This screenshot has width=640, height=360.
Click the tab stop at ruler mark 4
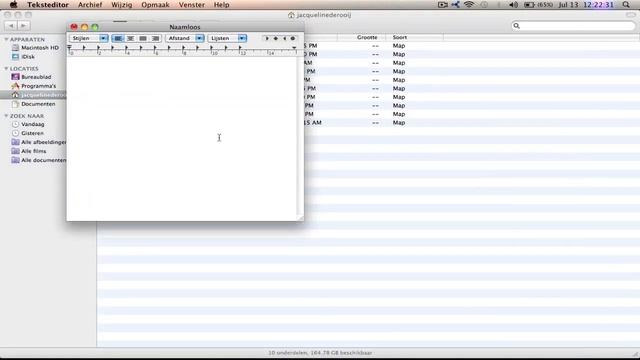point(127,48)
